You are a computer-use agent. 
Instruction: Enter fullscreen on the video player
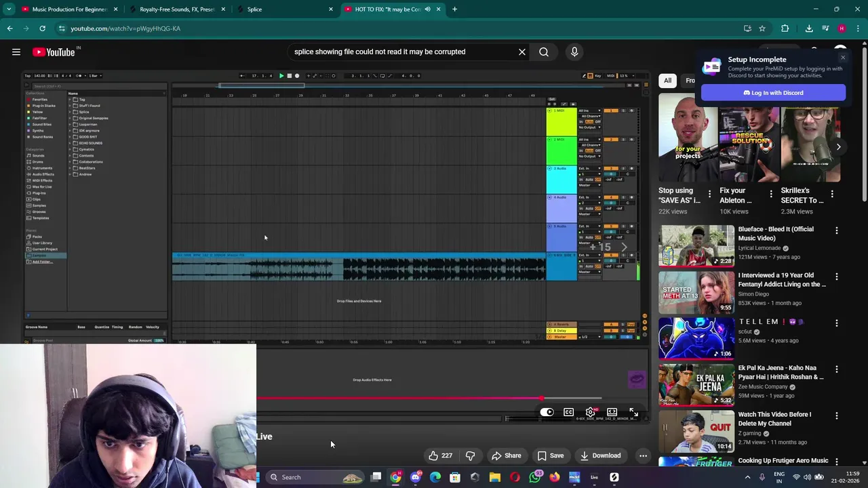[633, 412]
